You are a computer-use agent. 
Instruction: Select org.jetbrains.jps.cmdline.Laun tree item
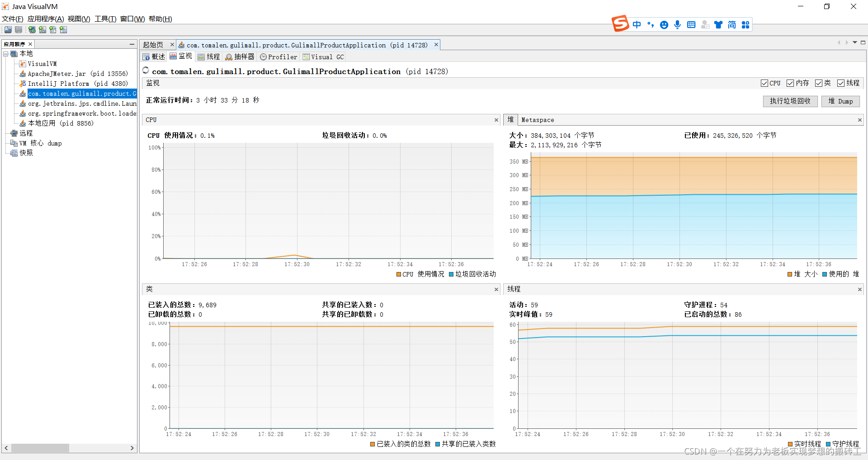82,103
